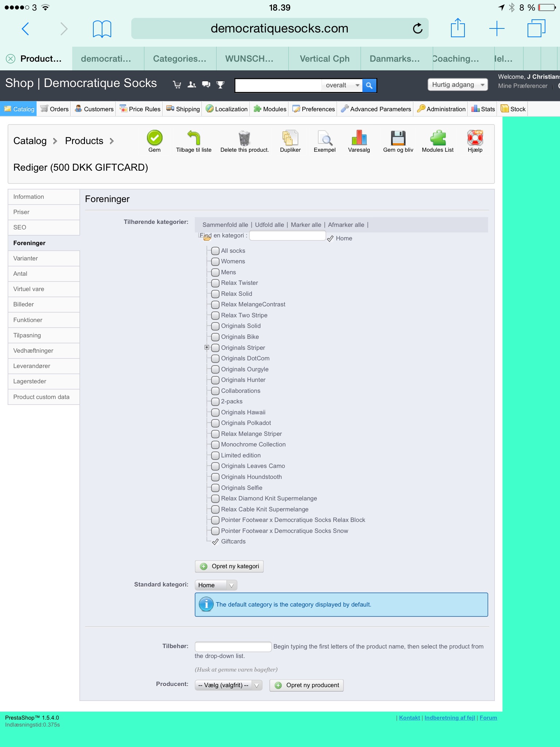Check Originals Bike category checkbox

pyautogui.click(x=215, y=337)
